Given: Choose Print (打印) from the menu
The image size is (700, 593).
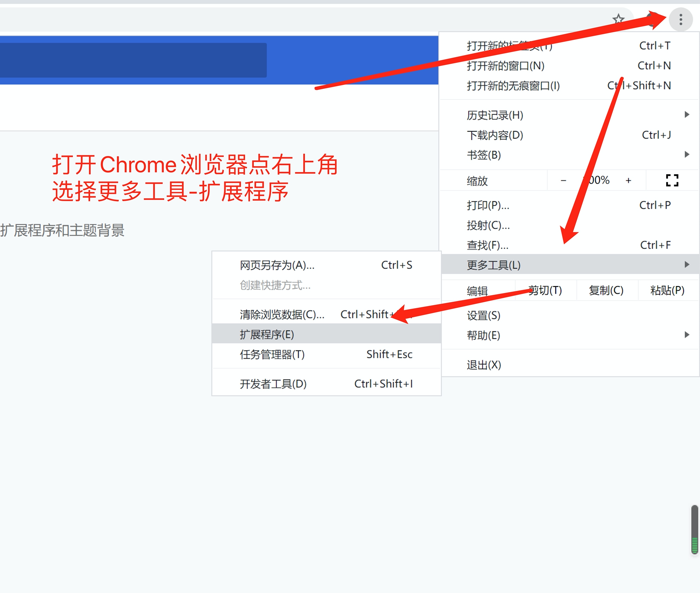Looking at the screenshot, I should click(569, 205).
